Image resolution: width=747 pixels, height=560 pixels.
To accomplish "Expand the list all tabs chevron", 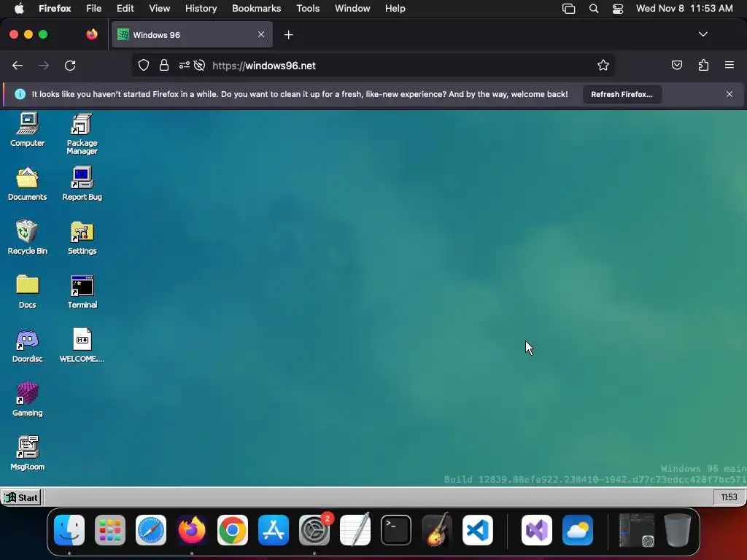I will pos(703,34).
